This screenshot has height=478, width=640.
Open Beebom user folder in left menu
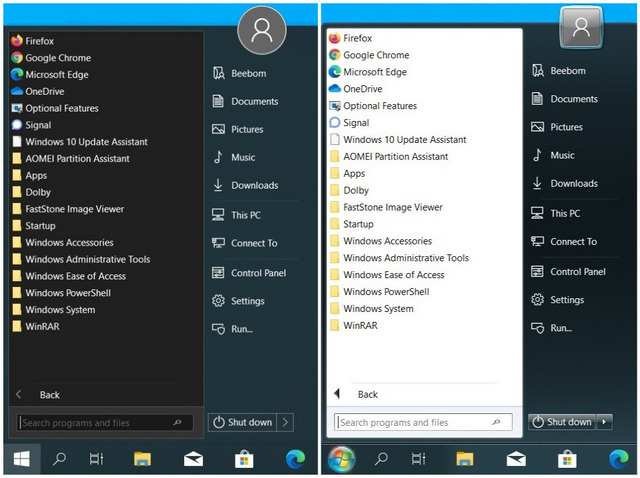[x=240, y=73]
